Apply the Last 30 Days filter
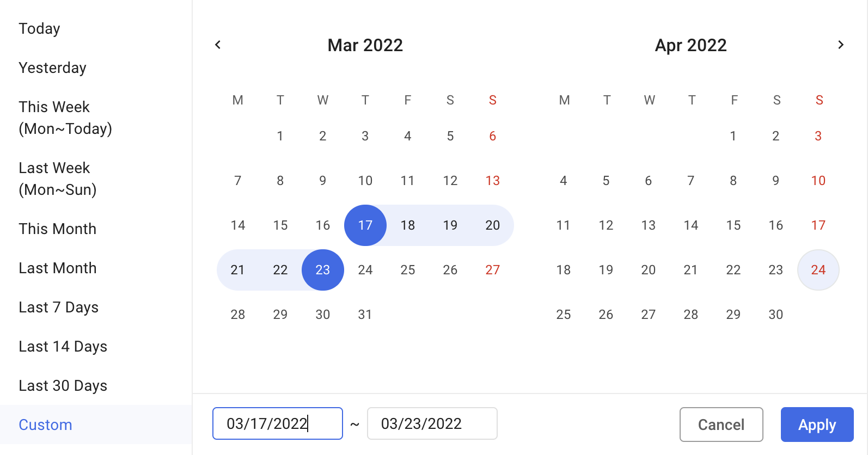This screenshot has width=868, height=455. coord(63,385)
